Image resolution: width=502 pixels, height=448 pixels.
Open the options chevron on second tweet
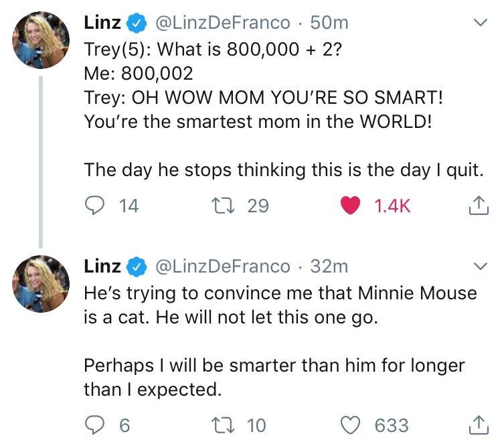coord(480,267)
